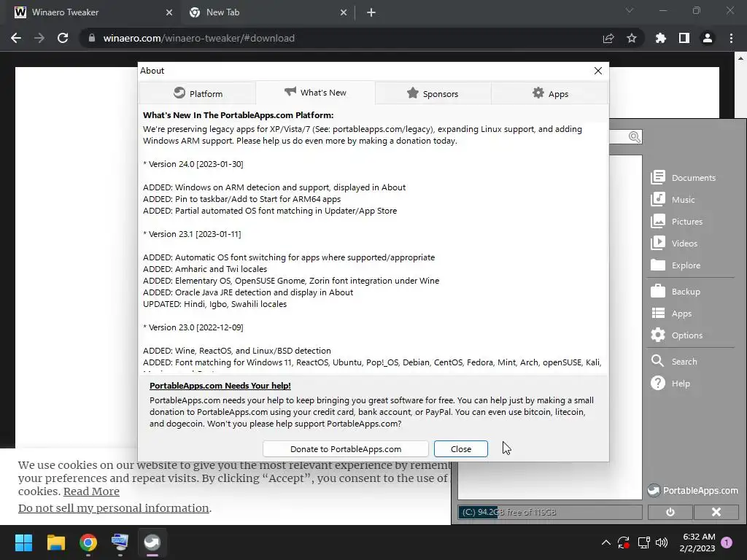Click the X to dismiss About dialog

598,71
